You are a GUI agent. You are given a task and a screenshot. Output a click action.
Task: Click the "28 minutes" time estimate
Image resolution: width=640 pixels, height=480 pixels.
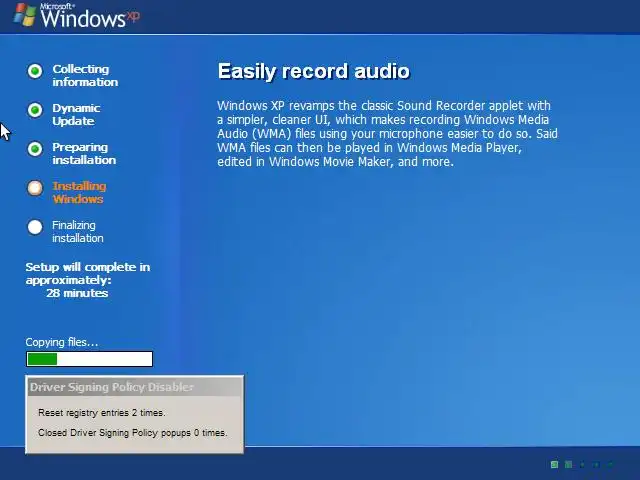pos(77,293)
